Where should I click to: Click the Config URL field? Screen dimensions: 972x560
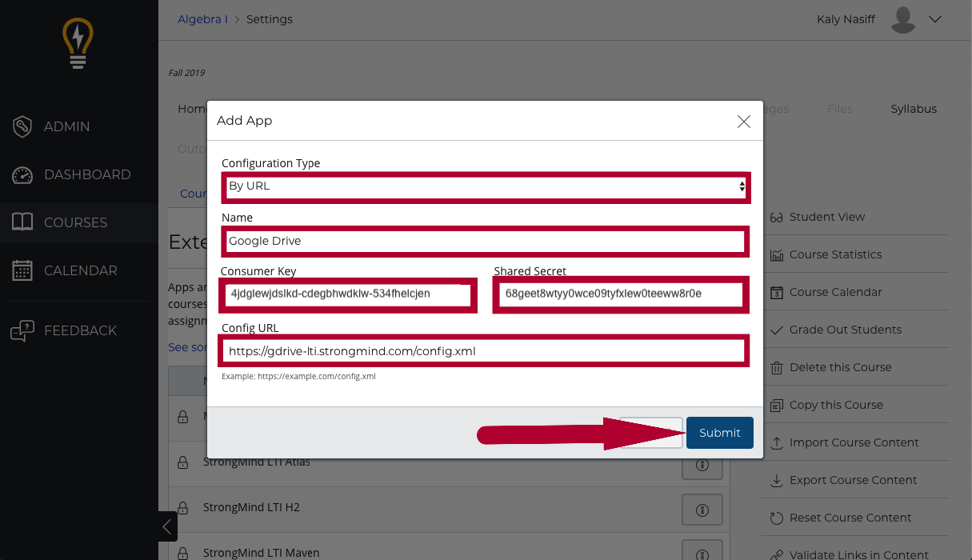(485, 351)
